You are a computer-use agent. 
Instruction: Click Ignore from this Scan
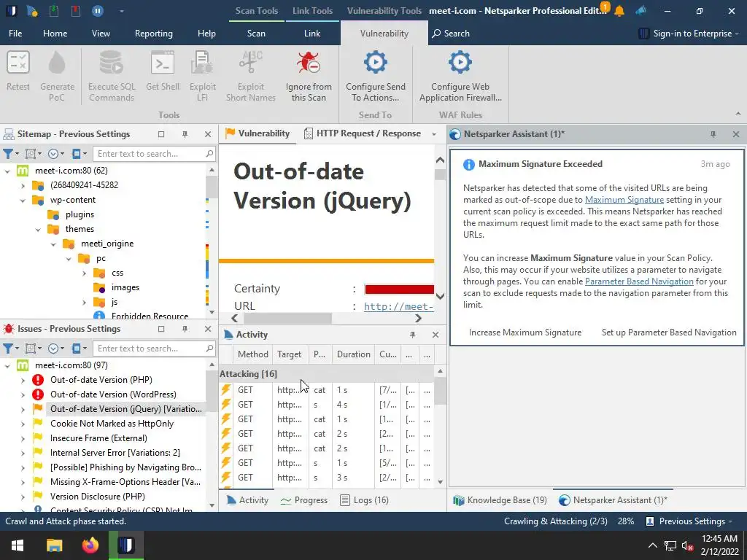point(309,76)
